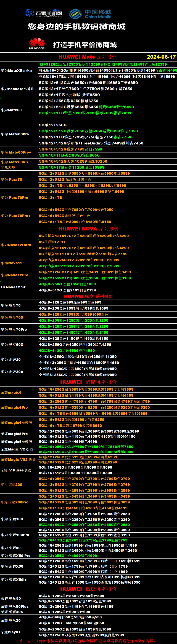Select the row 5G版16+512G乐臻版 黑色白色

[x=108, y=216]
